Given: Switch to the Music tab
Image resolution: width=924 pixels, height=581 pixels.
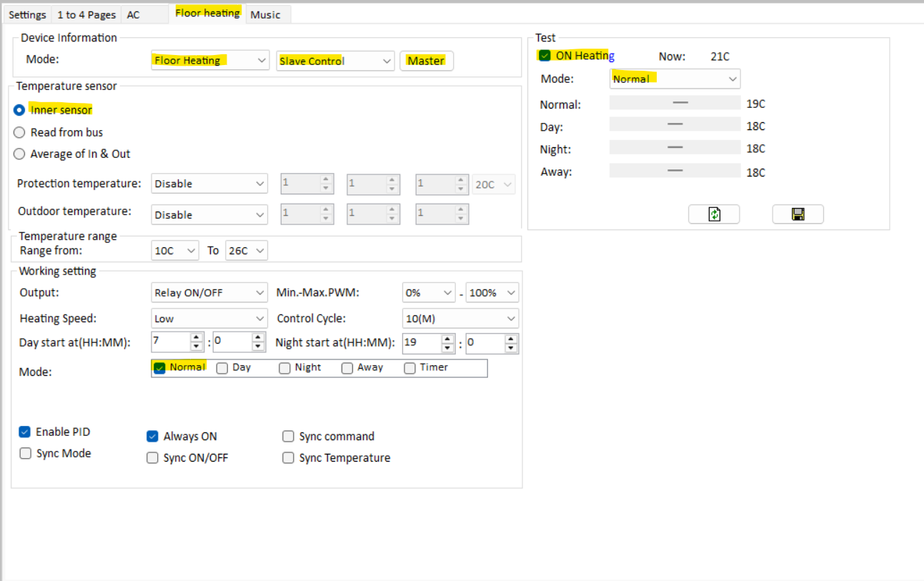Looking at the screenshot, I should tap(265, 15).
